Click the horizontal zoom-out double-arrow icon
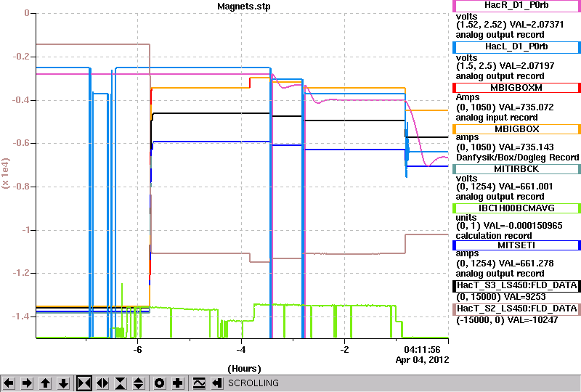581x392 pixels. tap(102, 383)
